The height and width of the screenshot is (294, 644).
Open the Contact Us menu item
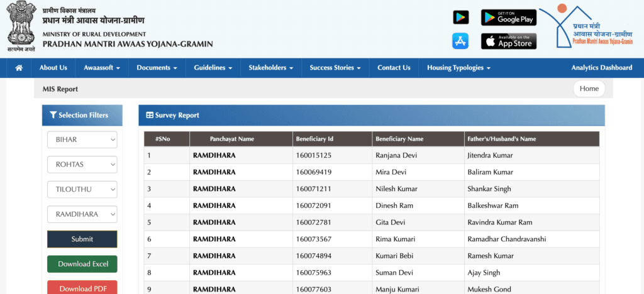[x=394, y=68]
